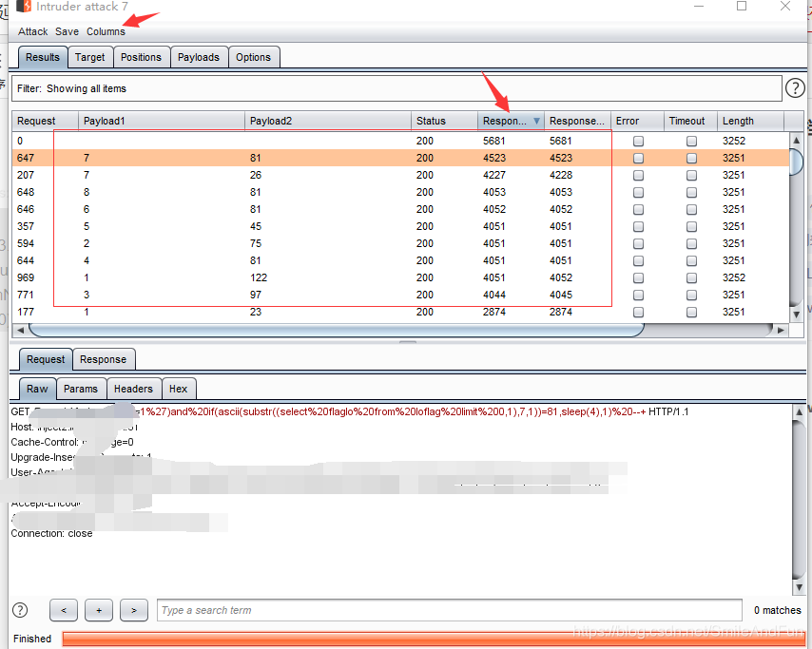Screen dimensions: 812x649
Task: Toggle Error checkbox for request 647
Action: (x=639, y=158)
